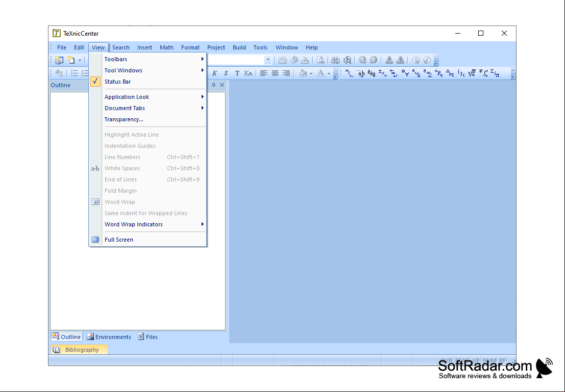This screenshot has height=392, width=565.
Task: Click the NUM status bar indicator
Action: (489, 360)
